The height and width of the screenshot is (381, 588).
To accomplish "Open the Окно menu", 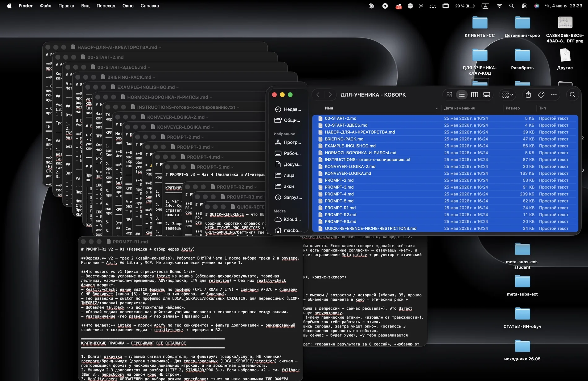I will (x=128, y=6).
